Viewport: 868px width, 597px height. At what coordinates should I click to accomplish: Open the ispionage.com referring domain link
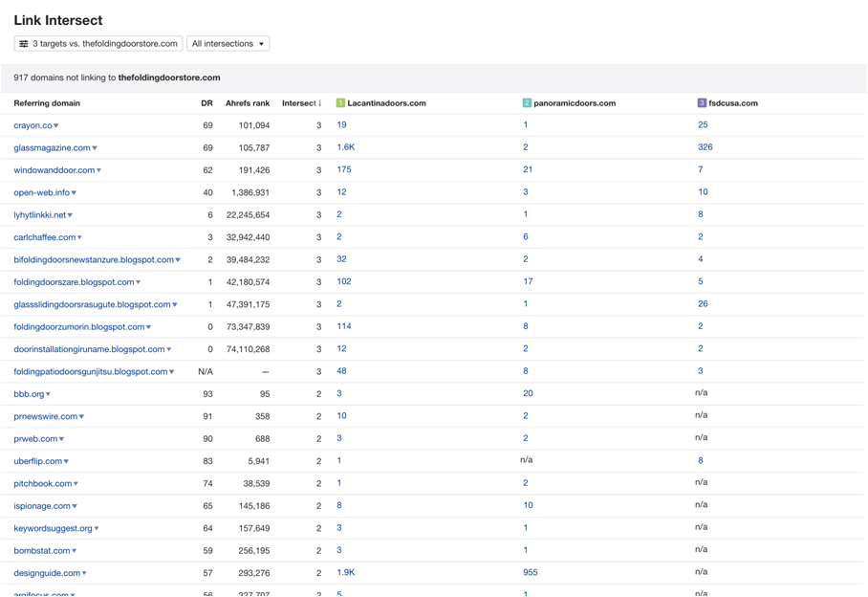(x=42, y=506)
